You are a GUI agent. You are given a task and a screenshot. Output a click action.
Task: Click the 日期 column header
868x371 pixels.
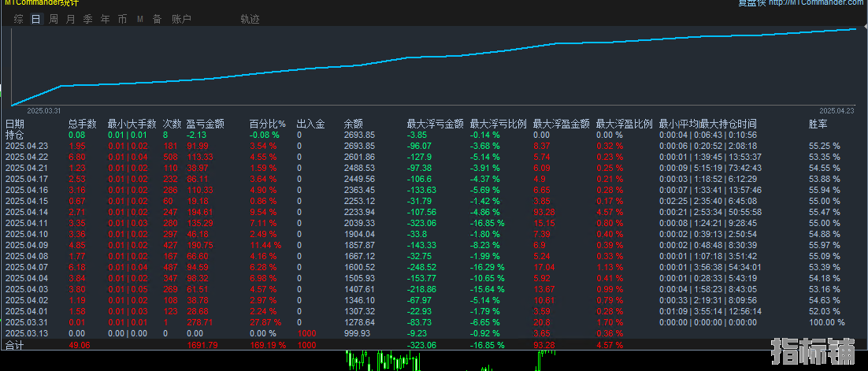coord(15,124)
